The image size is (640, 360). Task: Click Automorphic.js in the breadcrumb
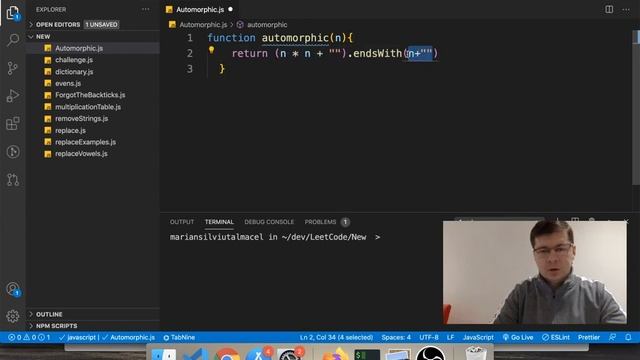click(x=203, y=25)
